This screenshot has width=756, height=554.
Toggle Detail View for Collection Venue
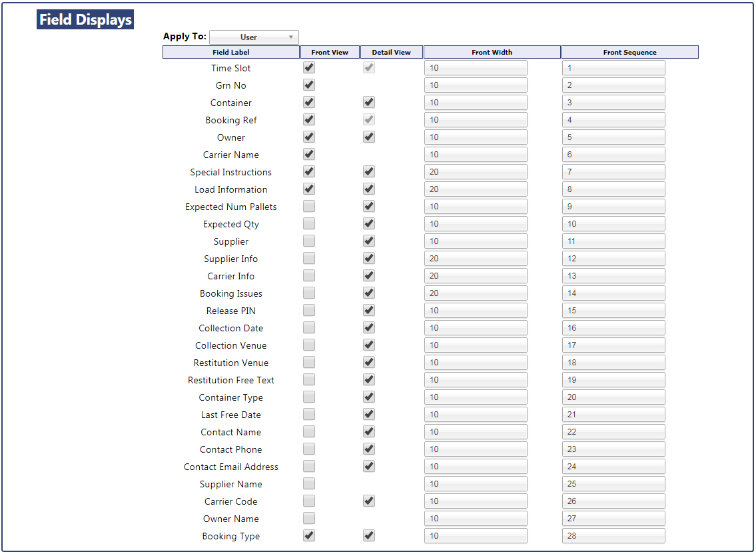tap(369, 345)
